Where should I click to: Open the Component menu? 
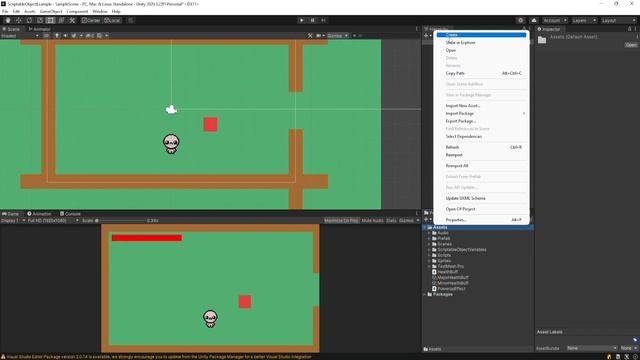point(77,11)
